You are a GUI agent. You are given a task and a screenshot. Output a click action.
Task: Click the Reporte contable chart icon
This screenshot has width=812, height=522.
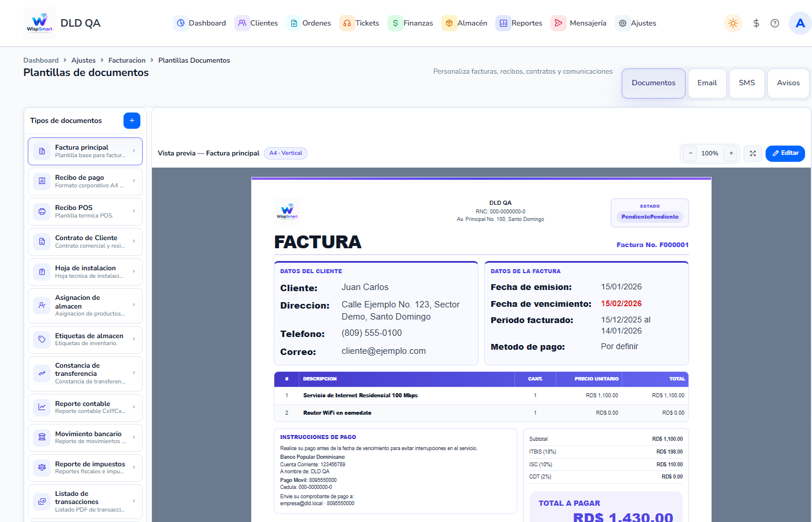(42, 407)
